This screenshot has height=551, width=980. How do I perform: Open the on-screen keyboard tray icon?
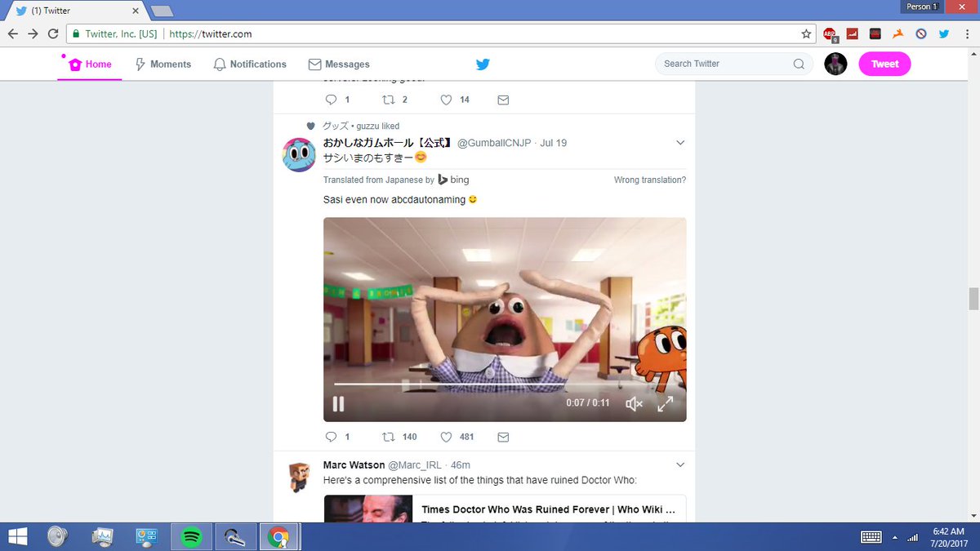tap(871, 537)
